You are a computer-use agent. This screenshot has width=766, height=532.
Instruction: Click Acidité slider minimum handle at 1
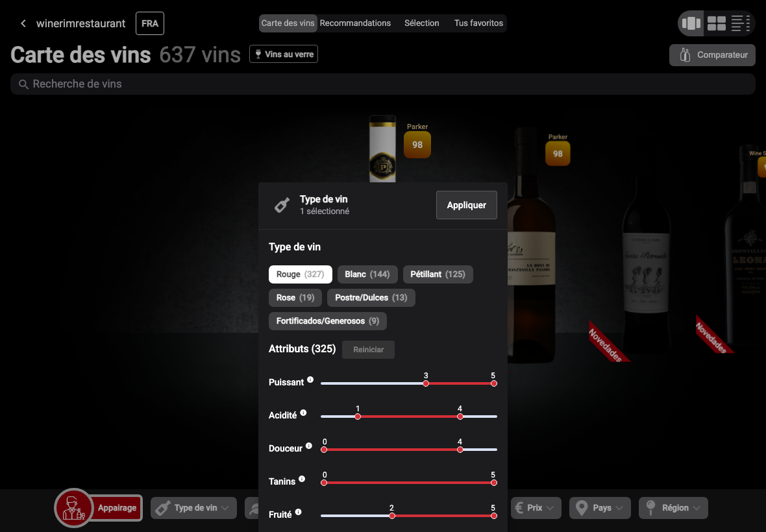358,417
